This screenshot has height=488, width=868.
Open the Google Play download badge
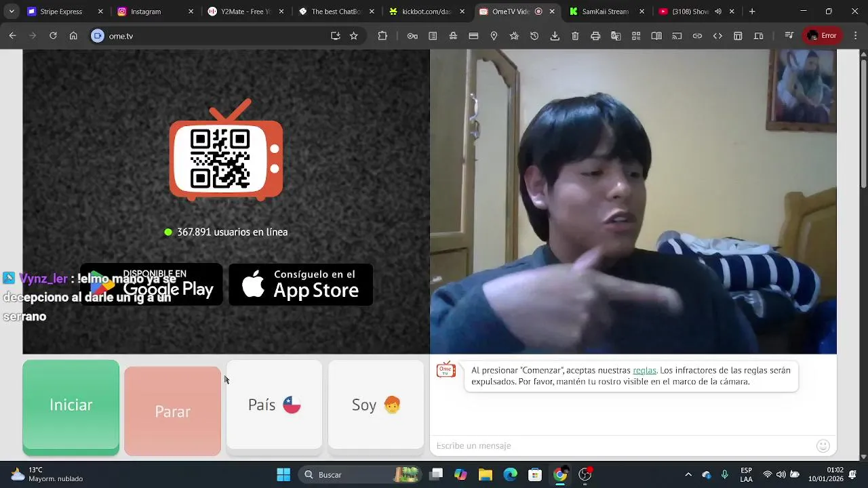[x=151, y=285]
